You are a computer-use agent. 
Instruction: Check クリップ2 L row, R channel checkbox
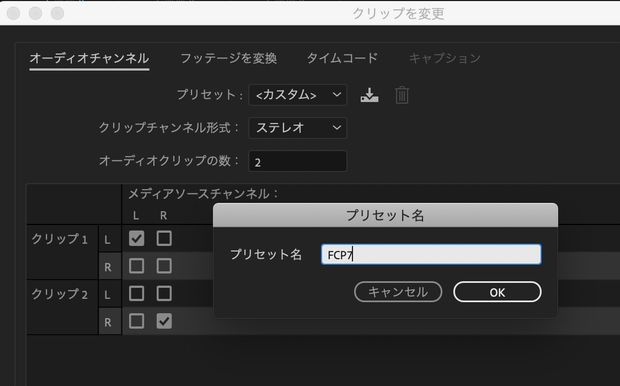coord(164,293)
